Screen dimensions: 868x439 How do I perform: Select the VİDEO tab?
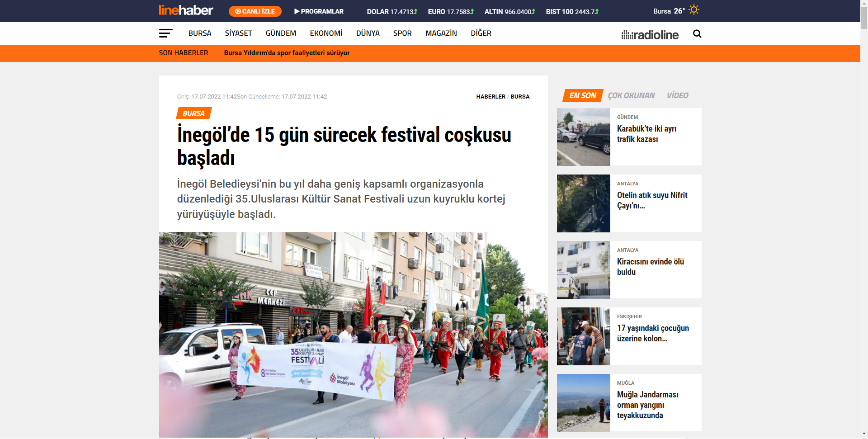pos(677,95)
